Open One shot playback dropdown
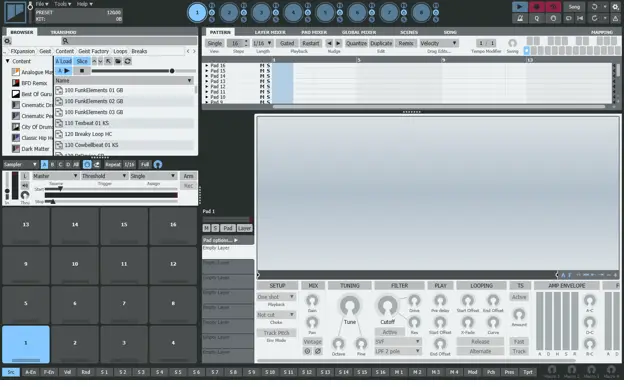 276,297
